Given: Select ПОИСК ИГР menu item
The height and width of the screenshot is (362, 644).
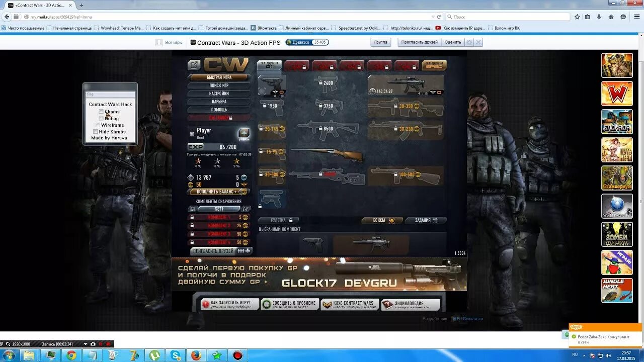Looking at the screenshot, I should 219,85.
